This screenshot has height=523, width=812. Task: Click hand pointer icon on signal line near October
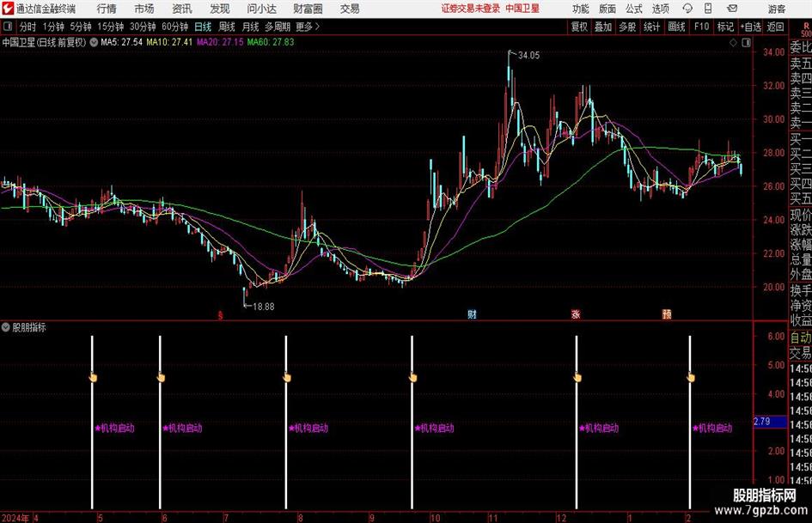[412, 377]
